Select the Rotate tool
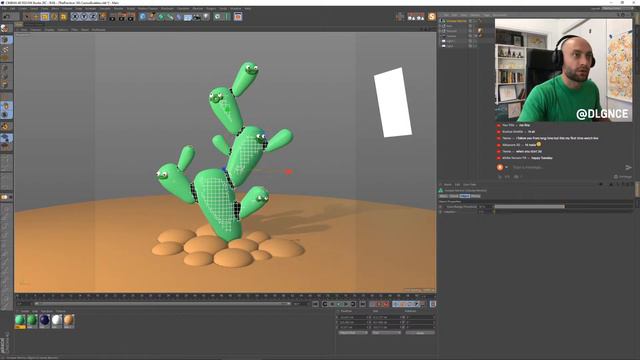The image size is (640, 360). click(x=54, y=17)
